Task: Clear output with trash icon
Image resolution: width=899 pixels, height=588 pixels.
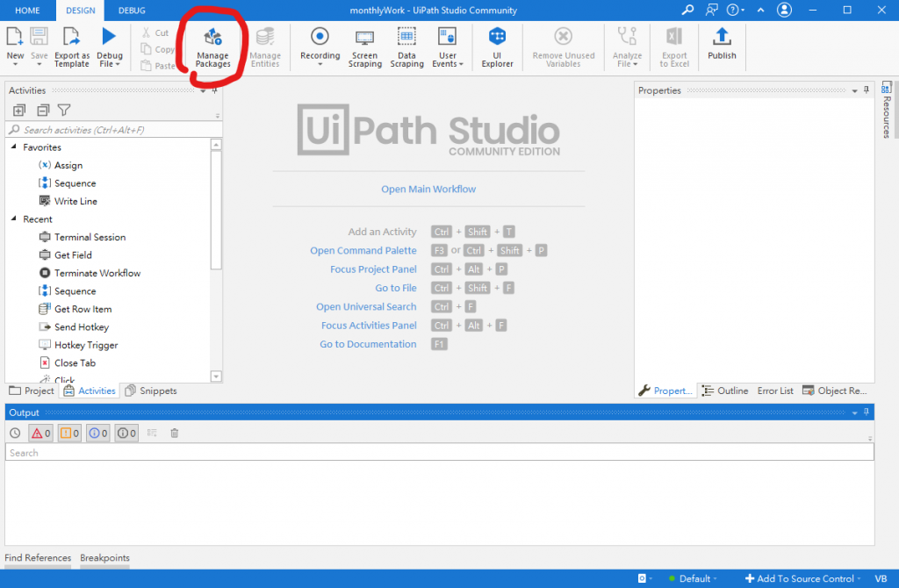Action: click(x=175, y=434)
